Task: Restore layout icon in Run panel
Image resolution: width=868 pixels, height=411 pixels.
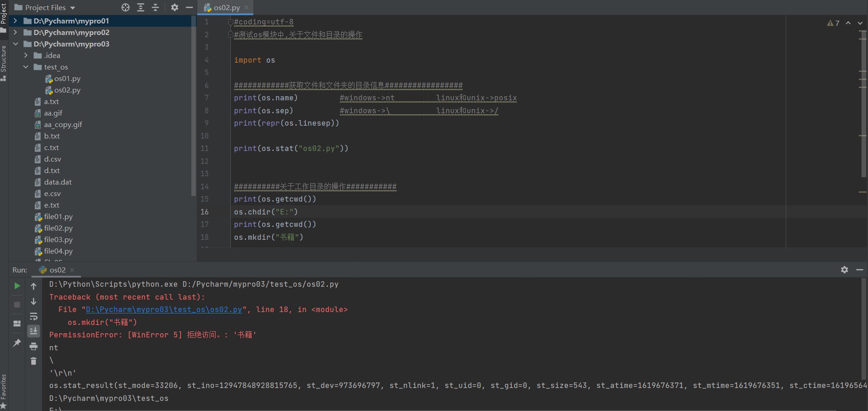Action: click(x=17, y=324)
